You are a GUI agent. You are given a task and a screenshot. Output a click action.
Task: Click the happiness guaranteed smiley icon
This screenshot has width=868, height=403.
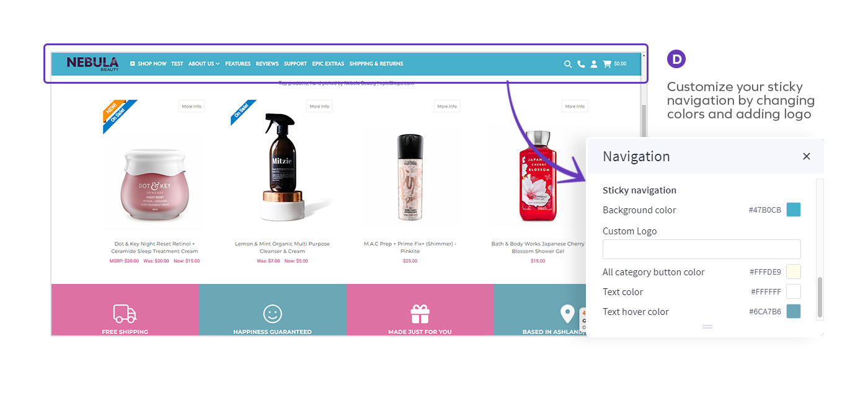tap(272, 314)
